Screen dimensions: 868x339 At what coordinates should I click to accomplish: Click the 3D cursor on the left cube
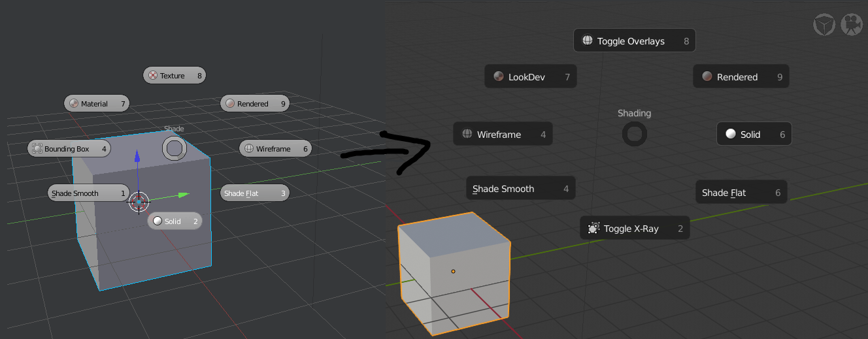coord(139,202)
